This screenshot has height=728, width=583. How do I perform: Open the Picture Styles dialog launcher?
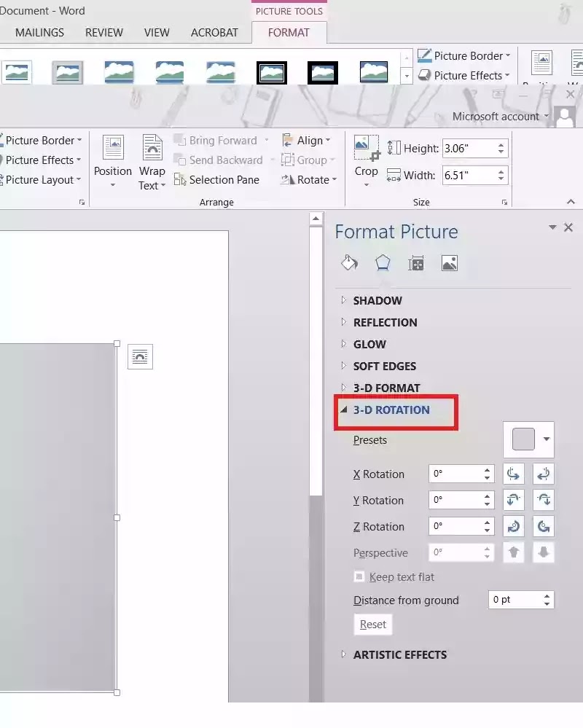[82, 203]
